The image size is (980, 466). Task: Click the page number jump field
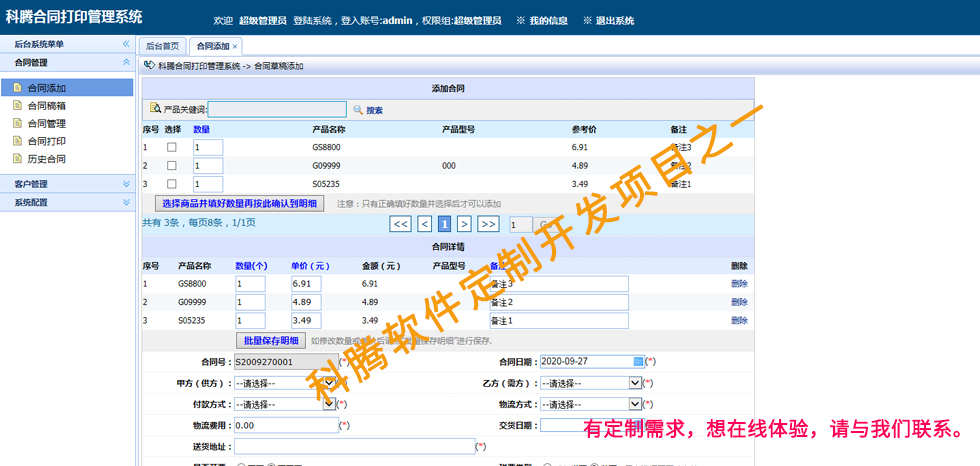(x=521, y=224)
